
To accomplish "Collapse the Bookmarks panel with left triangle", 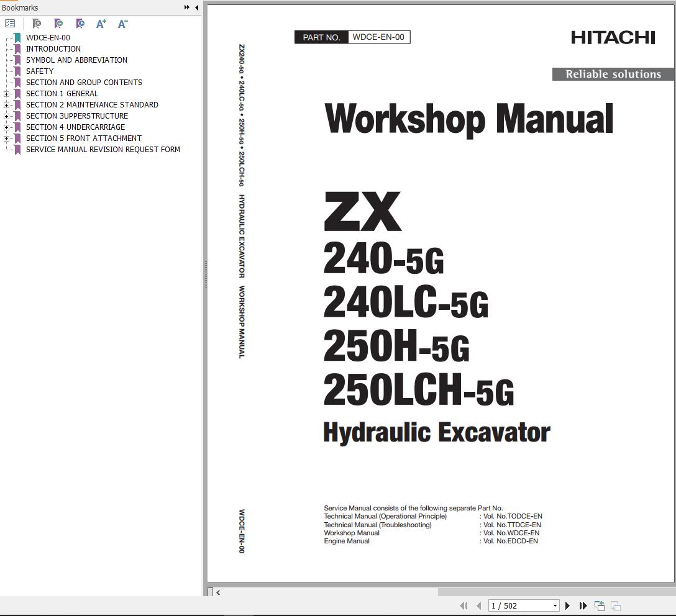I will tap(196, 7).
